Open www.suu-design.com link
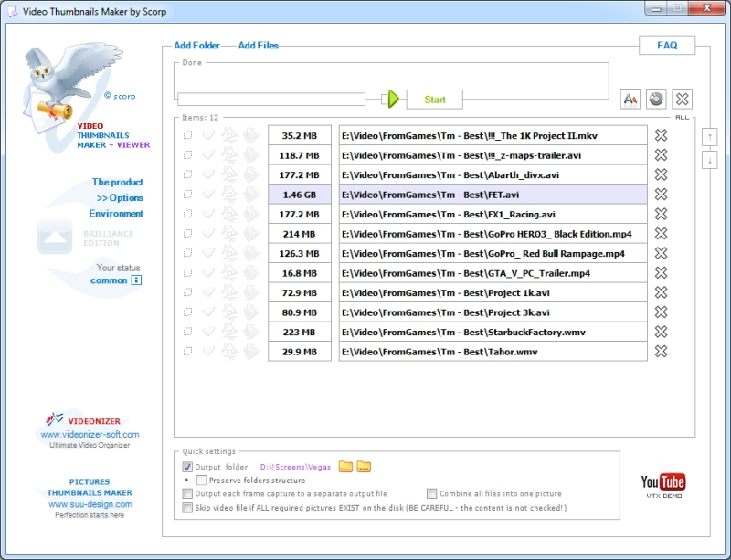This screenshot has height=560, width=731. point(90,504)
